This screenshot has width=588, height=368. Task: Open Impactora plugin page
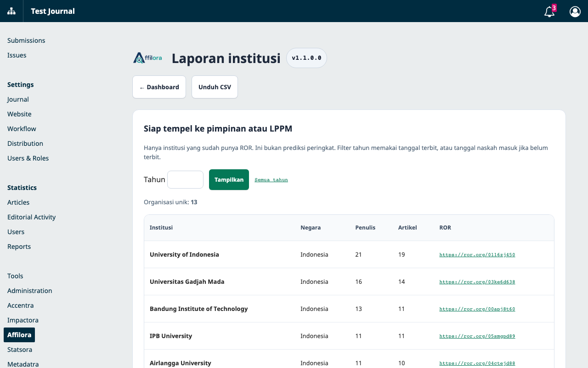23,320
